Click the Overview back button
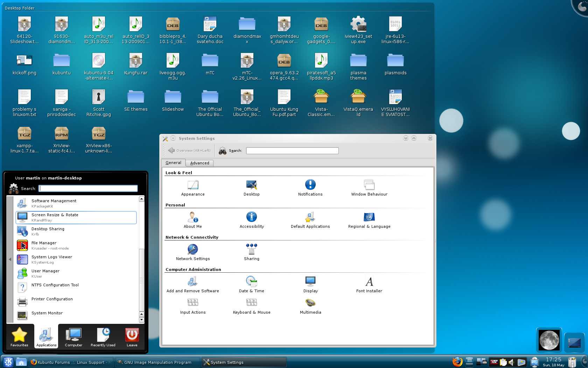588x368 pixels. click(190, 150)
